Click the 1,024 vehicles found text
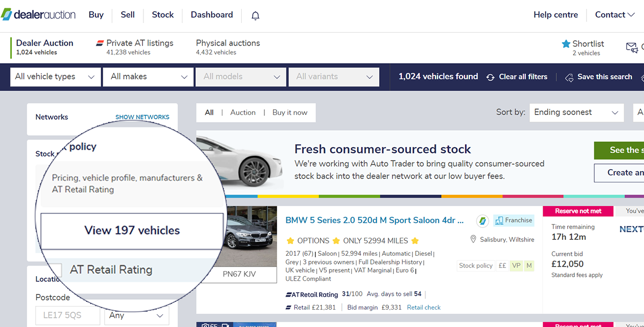Screen dimensions: 644x327 coord(438,76)
